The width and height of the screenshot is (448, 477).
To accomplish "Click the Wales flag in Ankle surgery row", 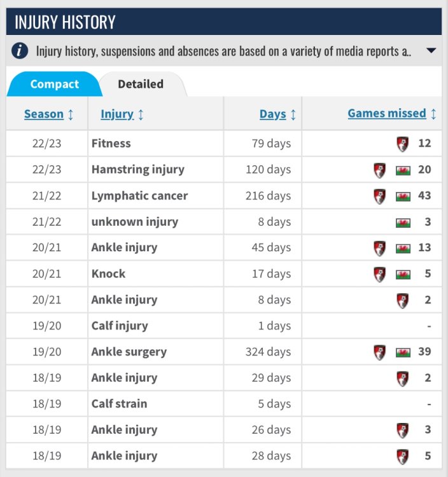I will pos(403,352).
